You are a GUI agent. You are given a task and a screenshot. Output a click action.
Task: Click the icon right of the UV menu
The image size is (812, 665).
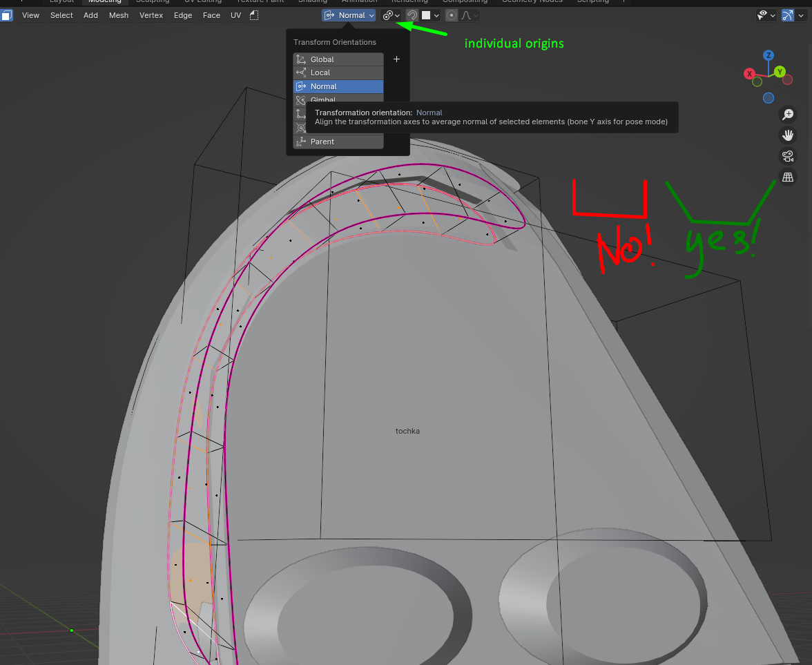[254, 15]
